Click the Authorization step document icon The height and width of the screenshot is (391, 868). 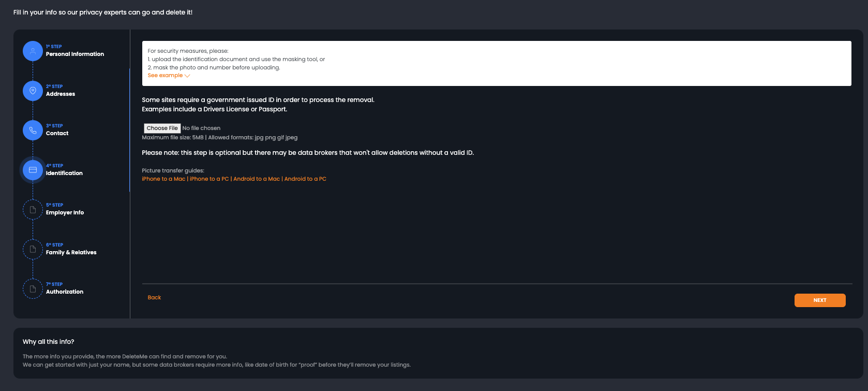33,289
